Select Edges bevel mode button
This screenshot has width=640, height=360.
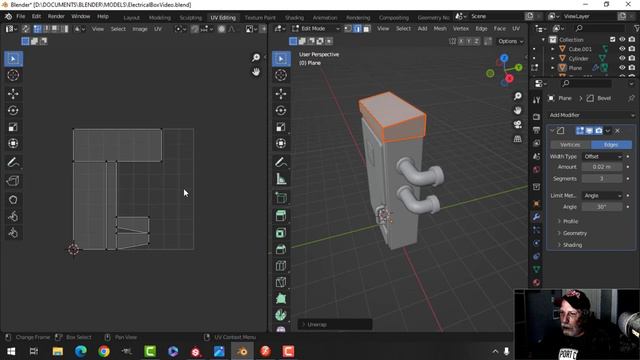[611, 144]
